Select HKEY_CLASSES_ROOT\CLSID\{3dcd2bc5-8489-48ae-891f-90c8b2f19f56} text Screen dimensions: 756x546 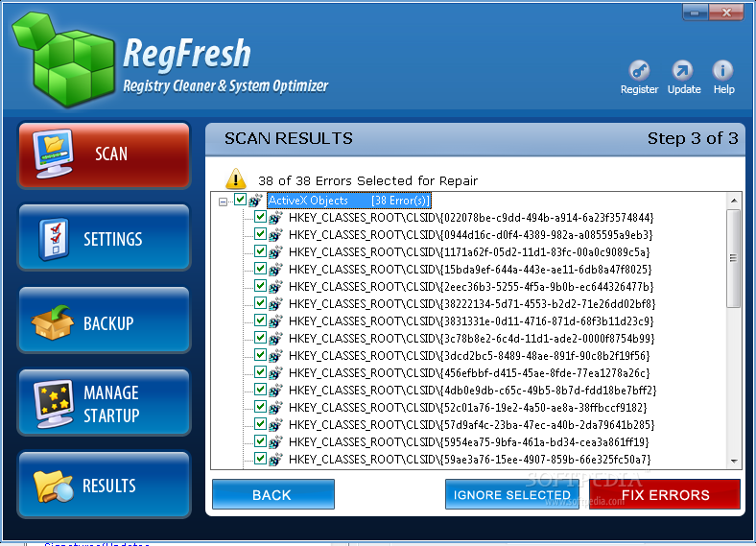pos(469,356)
